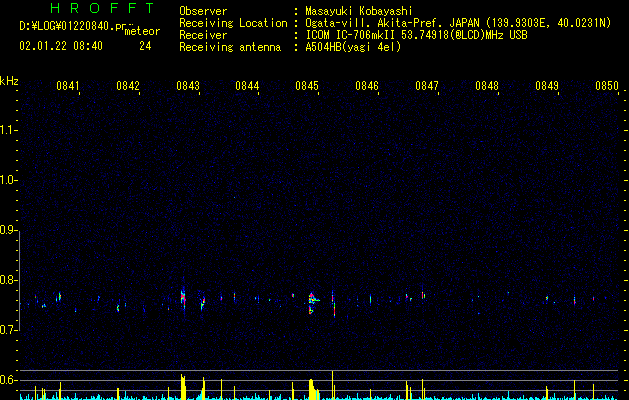629x400 pixels.
Task: Click the 0847 time marker
Action: point(427,85)
